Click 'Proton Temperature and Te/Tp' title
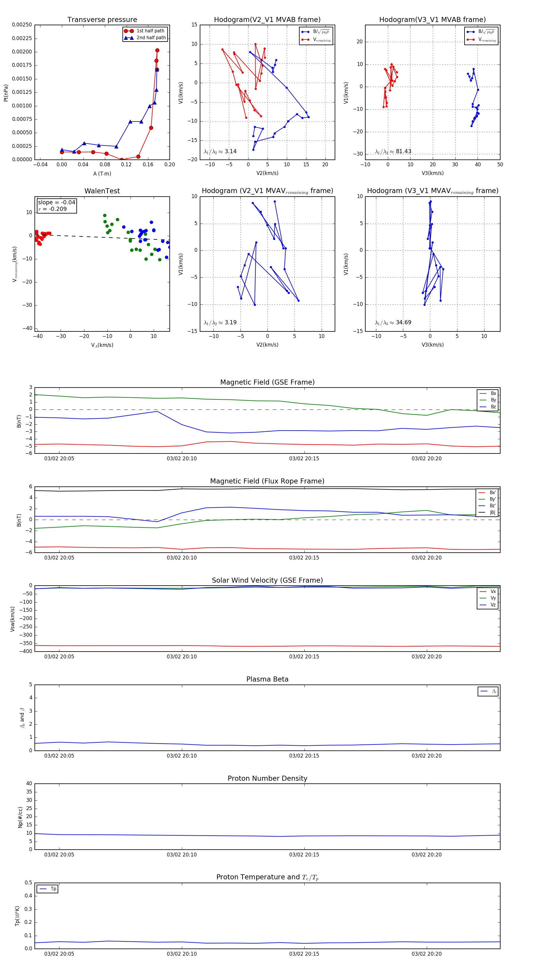535x980 pixels. pyautogui.click(x=267, y=877)
